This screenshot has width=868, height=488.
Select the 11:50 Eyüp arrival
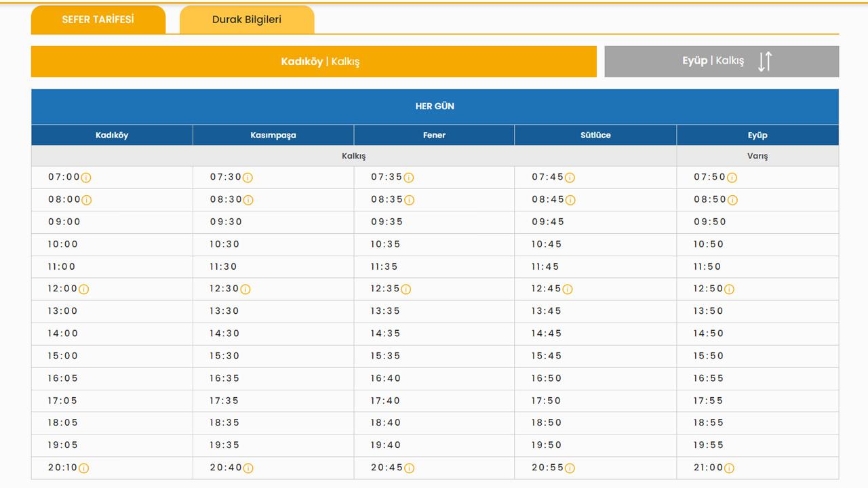coord(707,266)
